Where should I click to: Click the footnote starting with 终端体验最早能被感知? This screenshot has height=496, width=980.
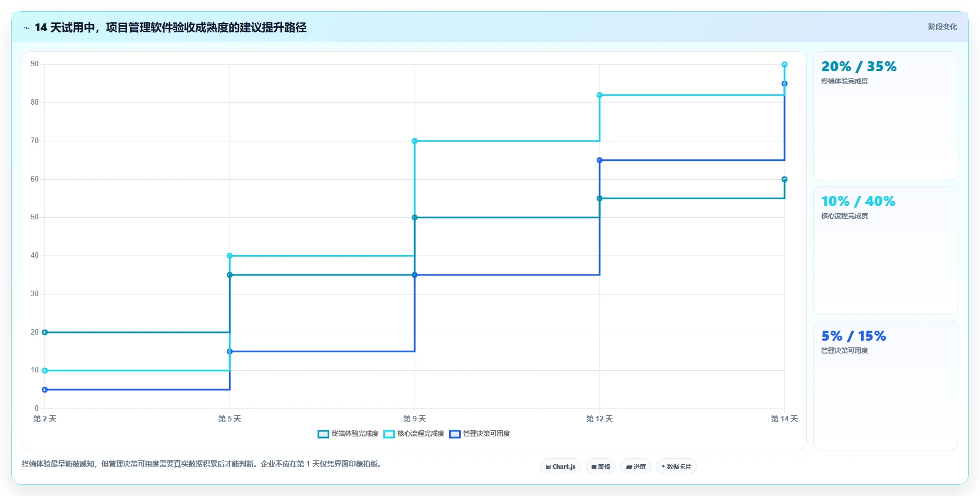click(x=203, y=464)
